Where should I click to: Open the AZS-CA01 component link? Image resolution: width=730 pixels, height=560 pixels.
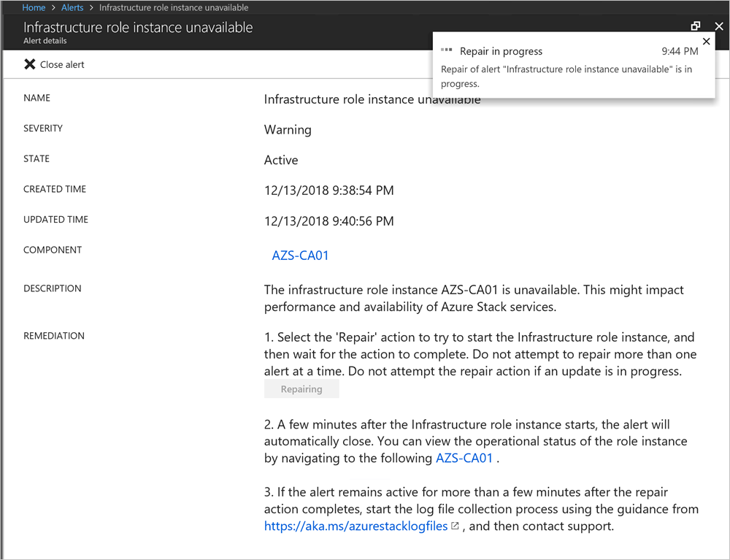[x=300, y=256]
